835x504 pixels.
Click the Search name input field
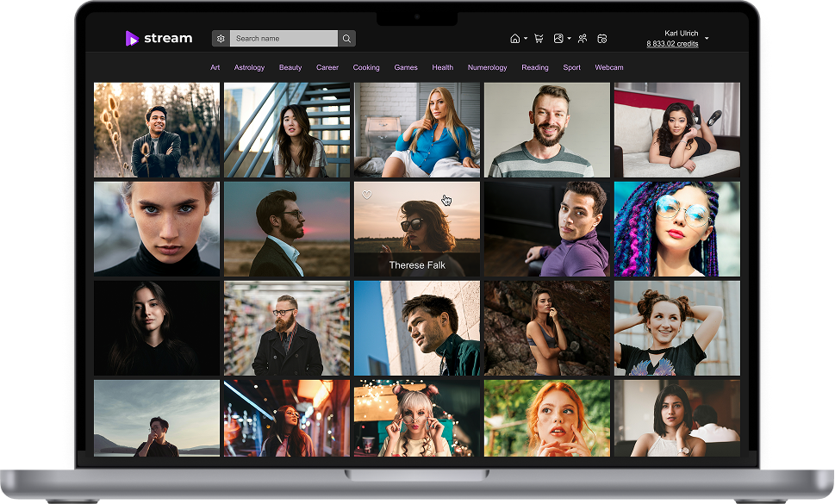284,39
